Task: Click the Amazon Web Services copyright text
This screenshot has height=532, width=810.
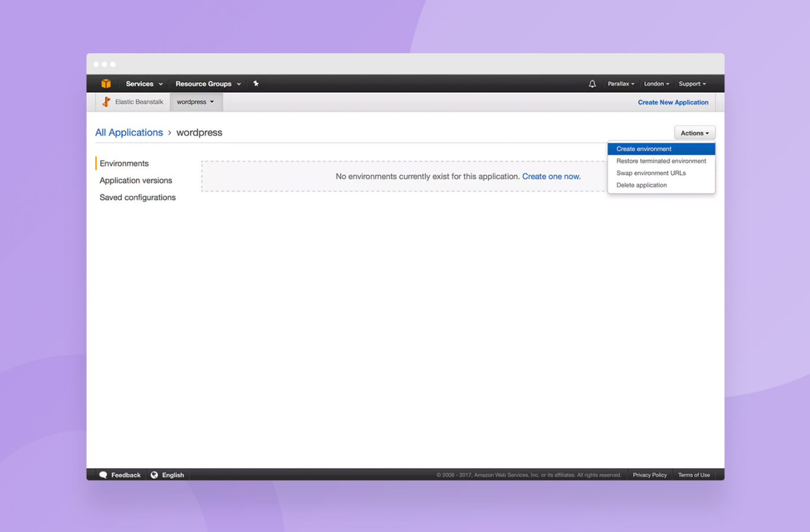Action: pos(529,475)
